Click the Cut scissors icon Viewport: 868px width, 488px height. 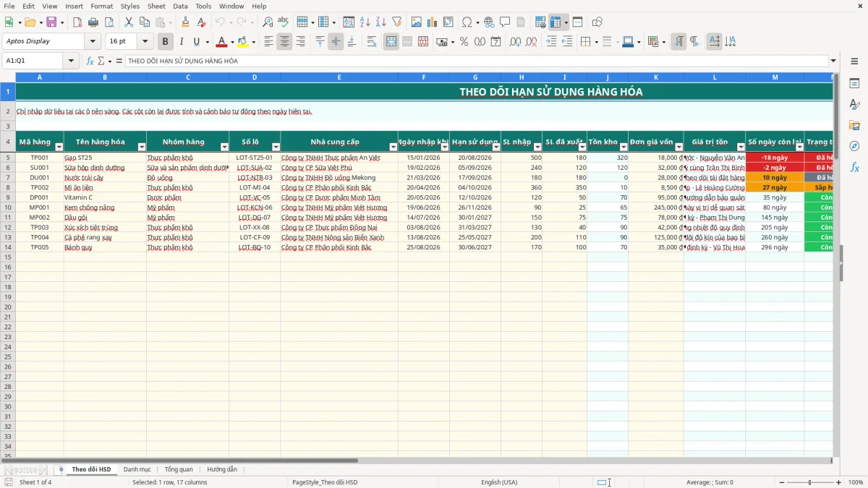(x=128, y=22)
